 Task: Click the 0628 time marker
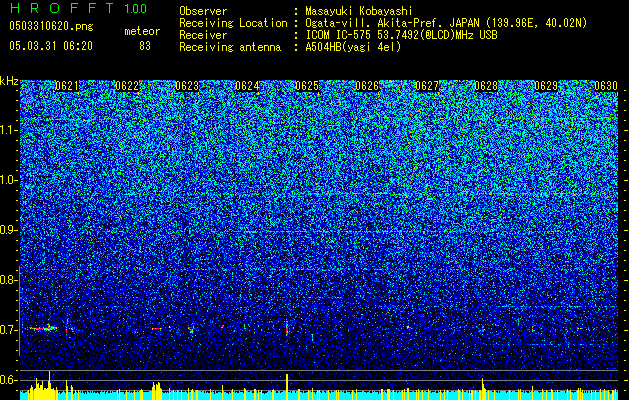(x=486, y=86)
